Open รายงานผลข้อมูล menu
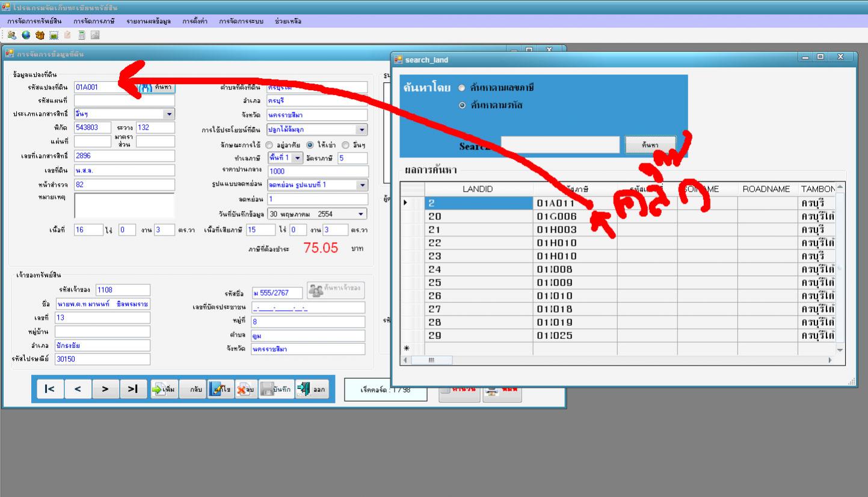 [149, 21]
